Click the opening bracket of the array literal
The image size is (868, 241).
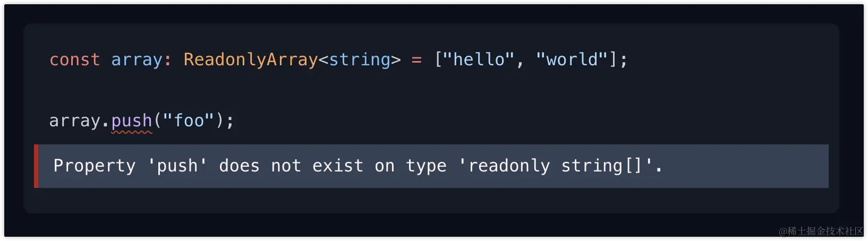(438, 59)
